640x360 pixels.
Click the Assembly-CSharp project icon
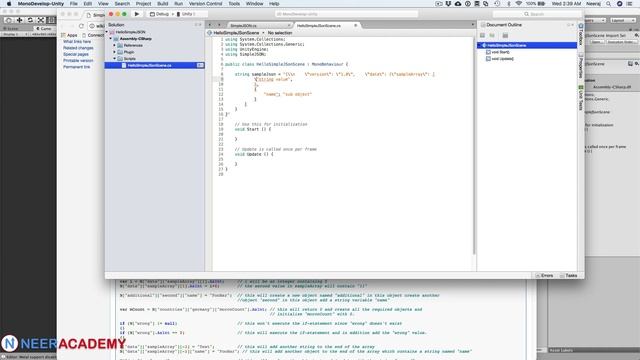[116, 38]
